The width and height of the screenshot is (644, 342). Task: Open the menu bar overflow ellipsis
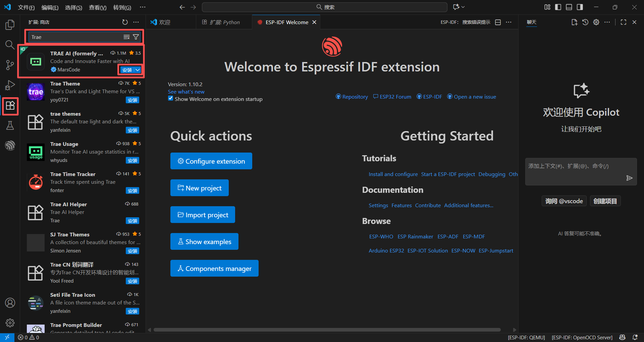143,7
